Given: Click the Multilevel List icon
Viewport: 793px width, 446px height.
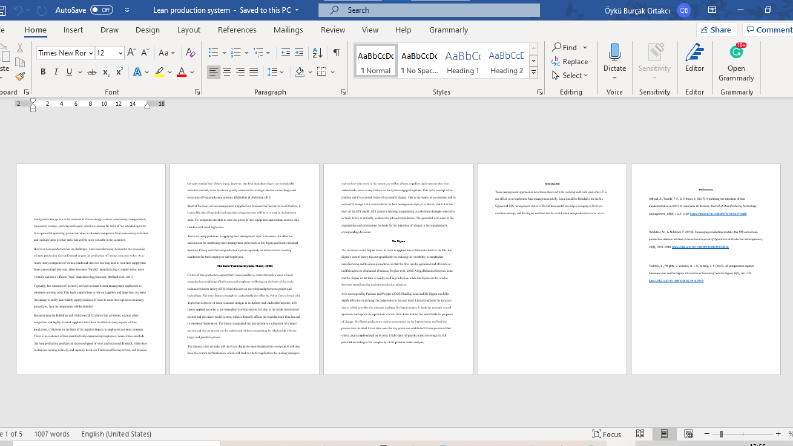Looking at the screenshot, I should tap(258, 53).
